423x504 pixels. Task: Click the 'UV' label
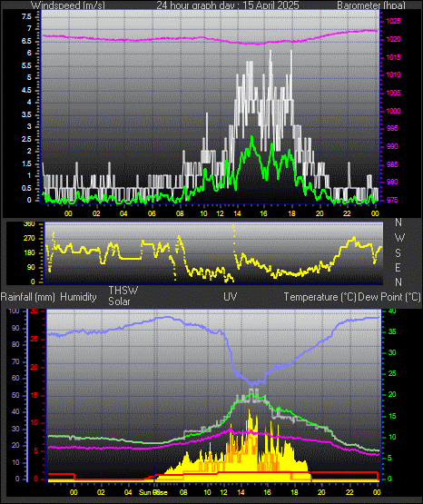(231, 296)
